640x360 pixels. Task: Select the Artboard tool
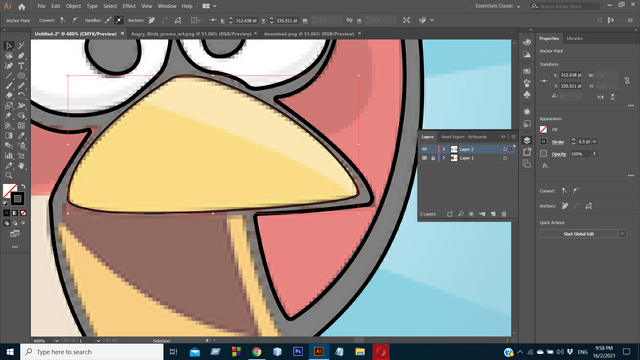click(21, 156)
